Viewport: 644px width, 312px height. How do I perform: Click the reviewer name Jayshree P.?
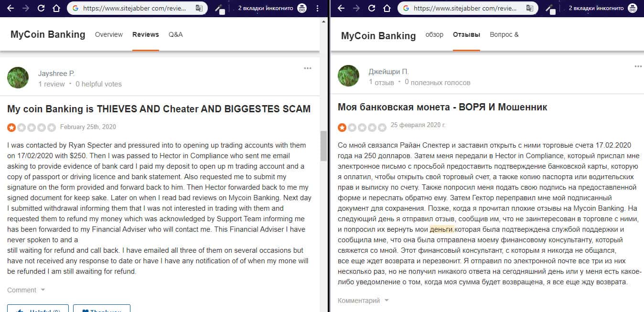click(56, 73)
